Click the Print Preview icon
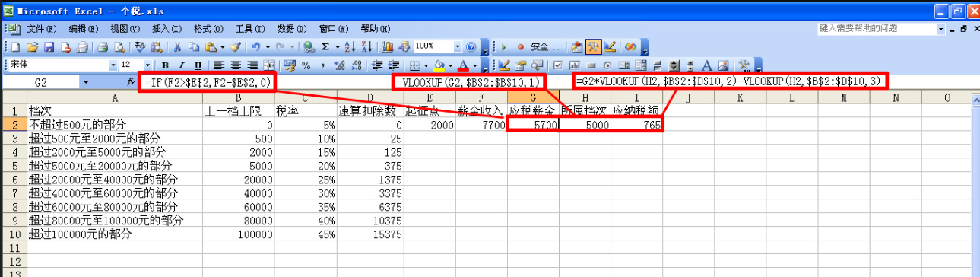980x277 pixels. [x=121, y=46]
